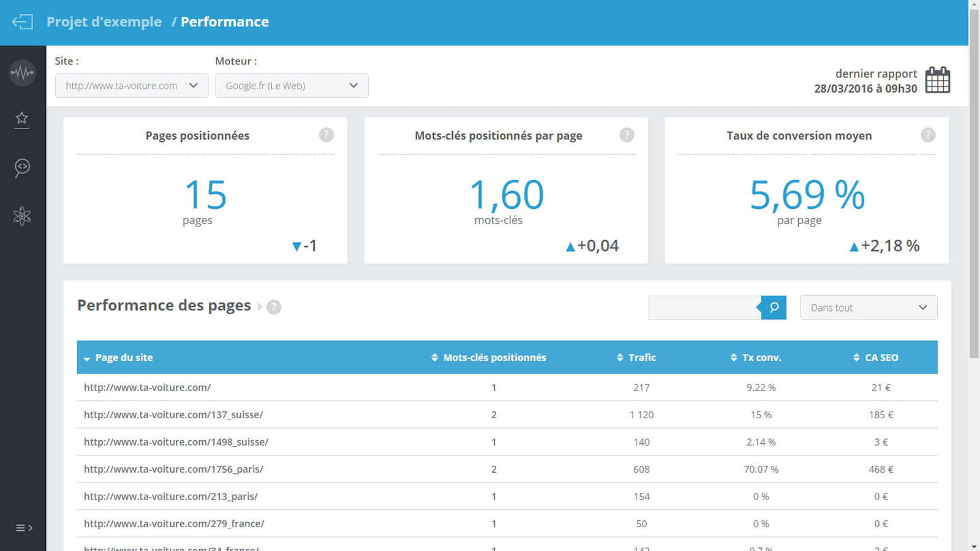Show help for Performance des pages
Screen dimensions: 980x551
click(x=274, y=307)
